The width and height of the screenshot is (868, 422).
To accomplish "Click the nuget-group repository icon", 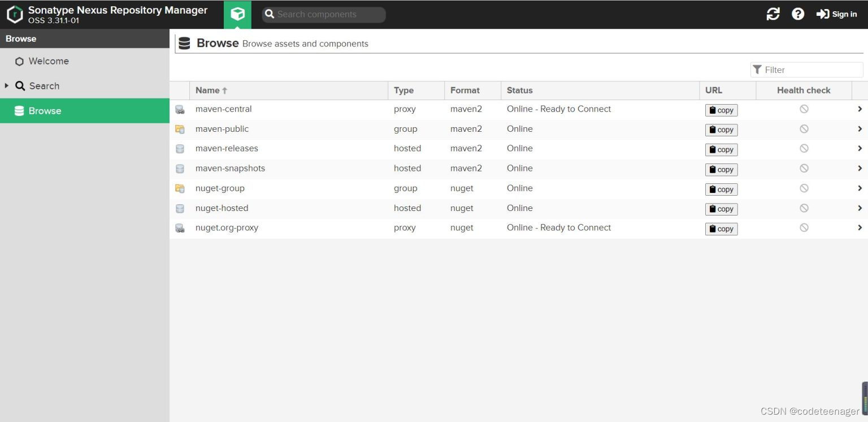I will click(180, 189).
